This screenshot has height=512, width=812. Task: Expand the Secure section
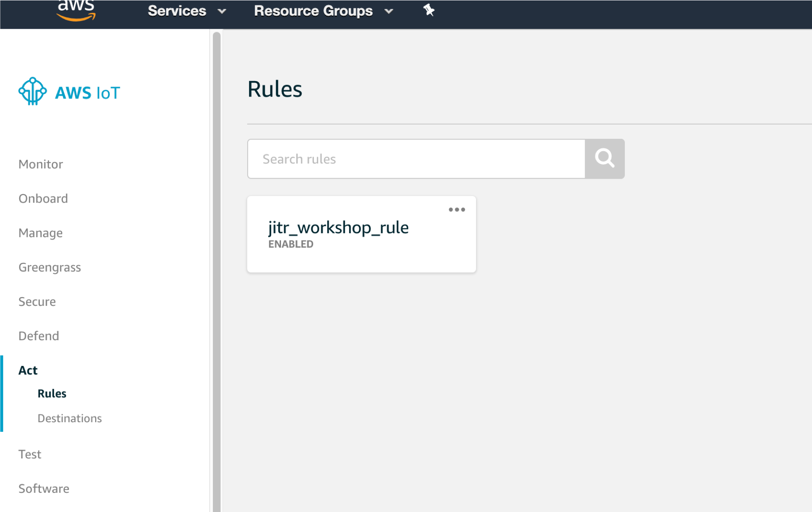37,302
